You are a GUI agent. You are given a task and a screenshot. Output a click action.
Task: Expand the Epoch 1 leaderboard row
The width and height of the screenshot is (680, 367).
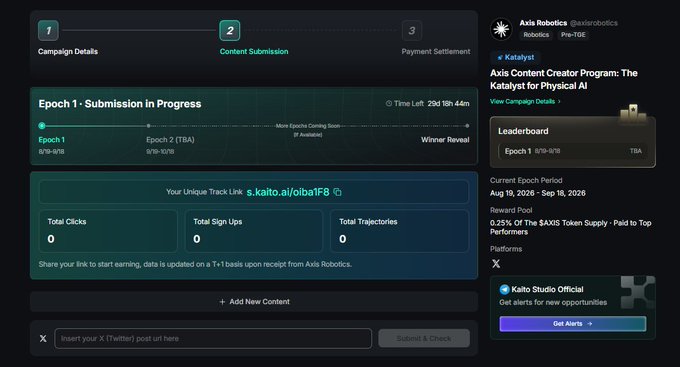(572, 151)
